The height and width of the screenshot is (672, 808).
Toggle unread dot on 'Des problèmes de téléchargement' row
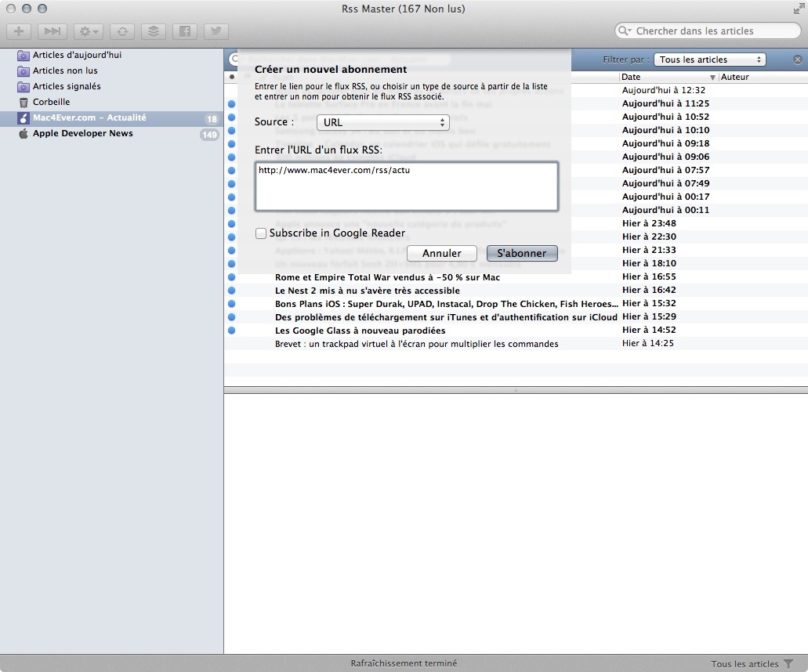pos(232,317)
